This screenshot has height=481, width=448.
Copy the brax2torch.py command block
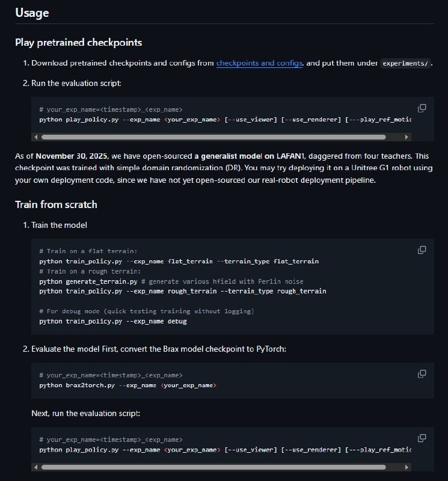[422, 373]
